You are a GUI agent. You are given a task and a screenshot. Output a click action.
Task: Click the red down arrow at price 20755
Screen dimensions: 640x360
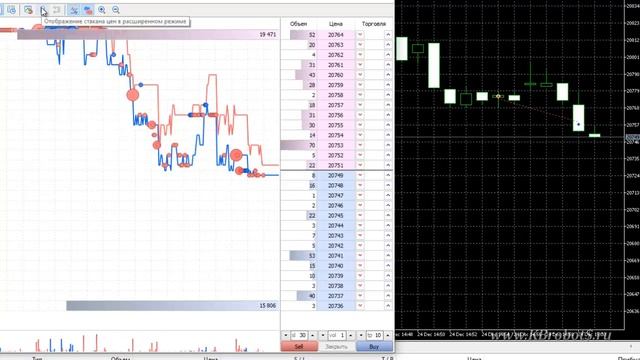(x=360, y=125)
